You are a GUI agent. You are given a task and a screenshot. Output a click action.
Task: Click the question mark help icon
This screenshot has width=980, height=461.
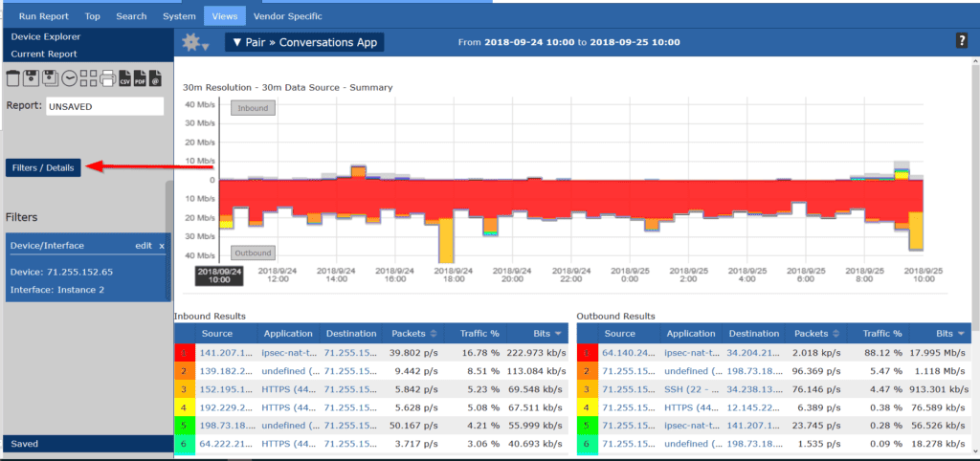tap(962, 41)
